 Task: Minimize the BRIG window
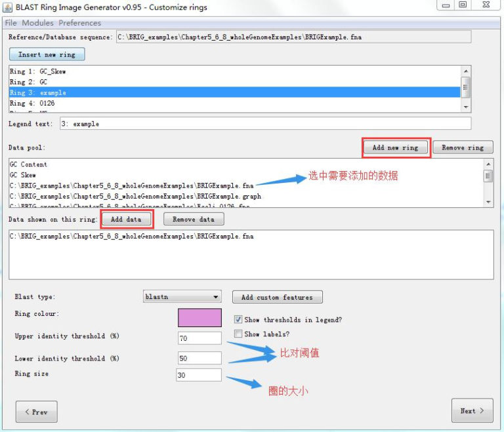point(446,5)
